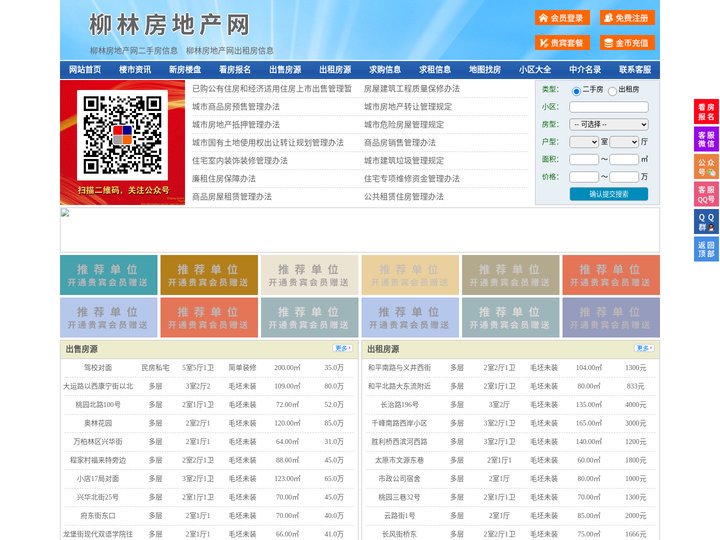Click the 返回顶部 back-to-top sidebar icon
This screenshot has width=720, height=540.
click(x=706, y=249)
